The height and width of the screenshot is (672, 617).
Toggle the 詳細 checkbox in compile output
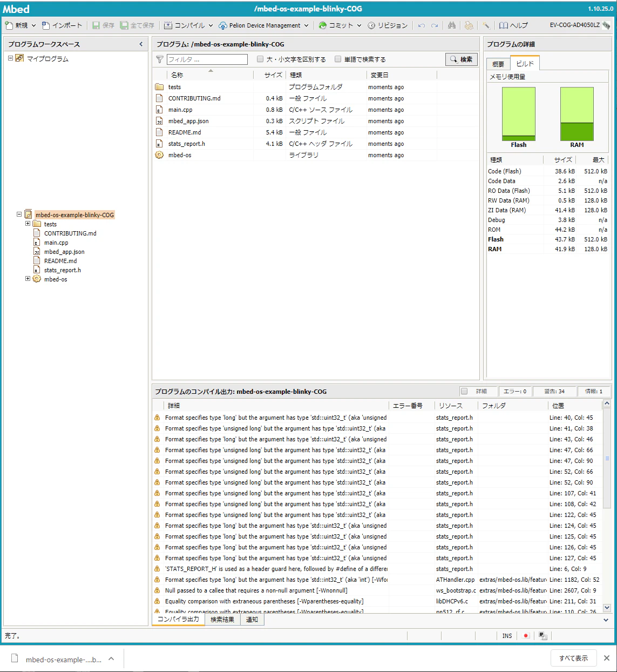click(x=464, y=391)
